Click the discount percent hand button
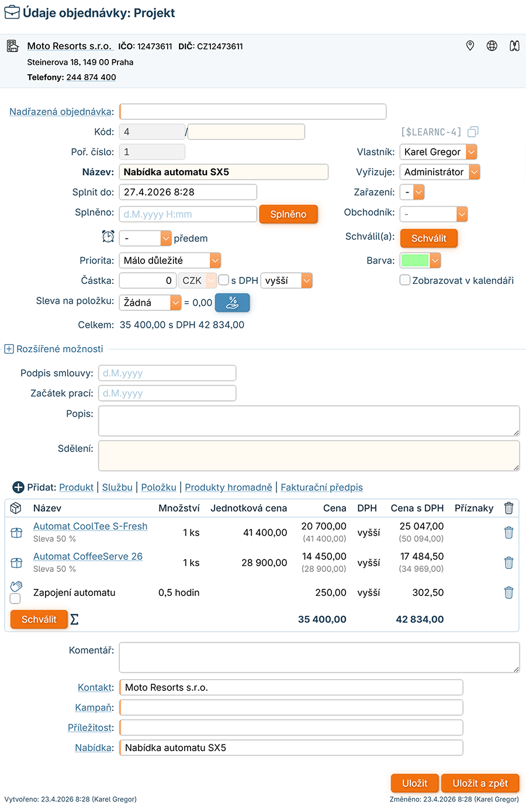Screen dimensions: 526x812 232,303
